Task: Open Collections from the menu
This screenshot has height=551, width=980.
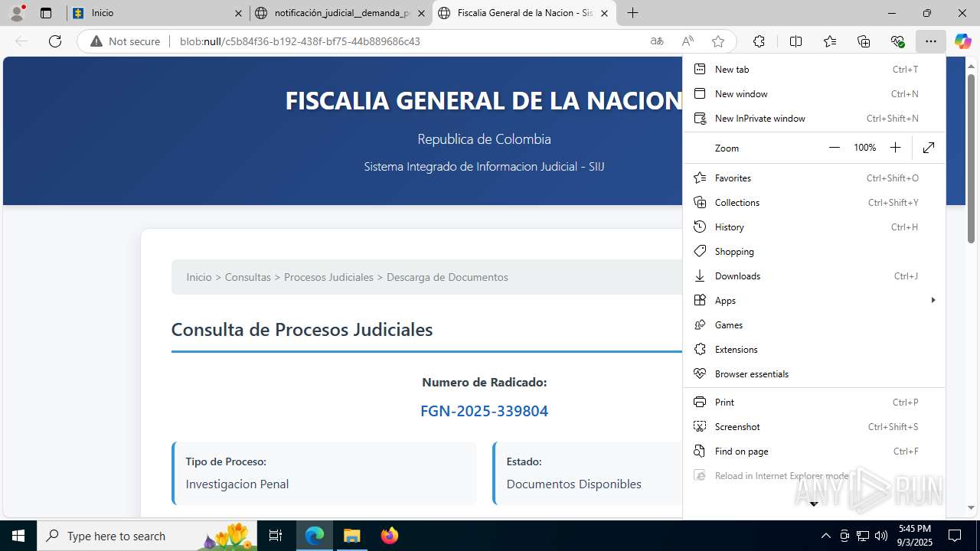Action: (814, 202)
